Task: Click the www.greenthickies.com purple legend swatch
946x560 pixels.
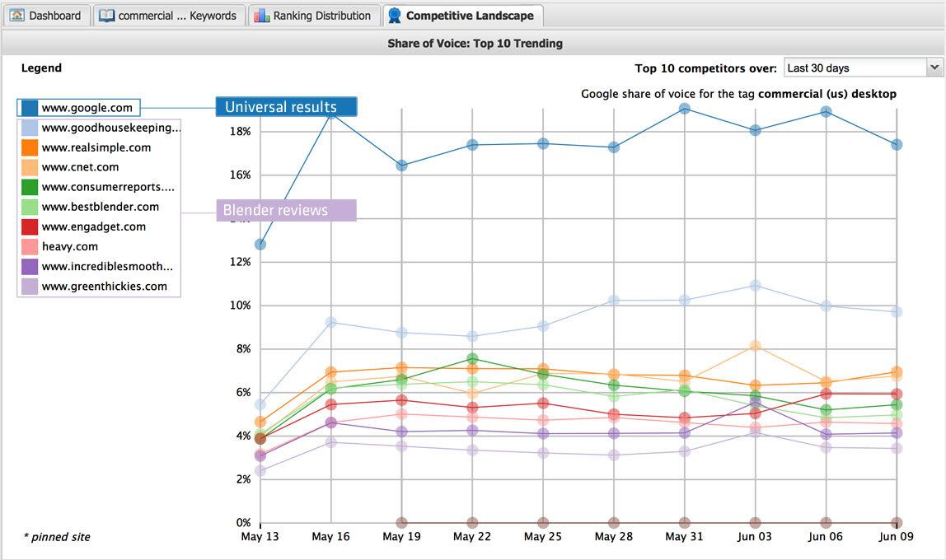Action: tap(29, 287)
